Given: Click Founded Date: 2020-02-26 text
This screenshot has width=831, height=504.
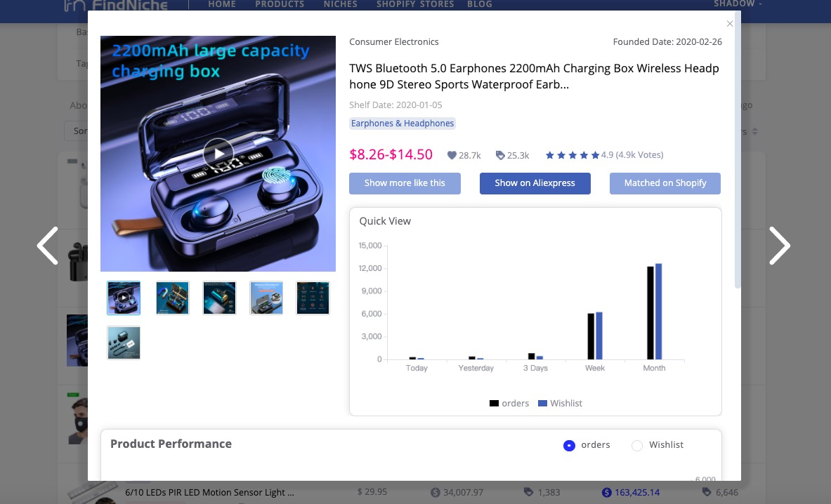Looking at the screenshot, I should (x=667, y=42).
